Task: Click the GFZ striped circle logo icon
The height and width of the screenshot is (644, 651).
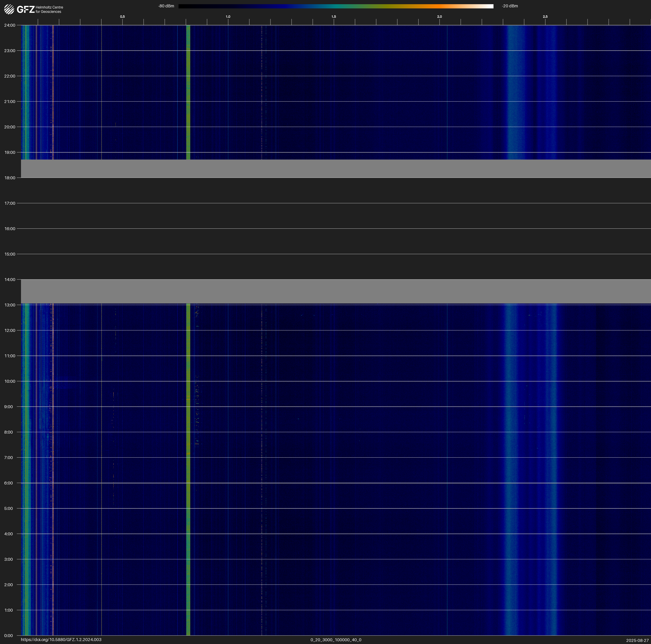Action: (9, 9)
